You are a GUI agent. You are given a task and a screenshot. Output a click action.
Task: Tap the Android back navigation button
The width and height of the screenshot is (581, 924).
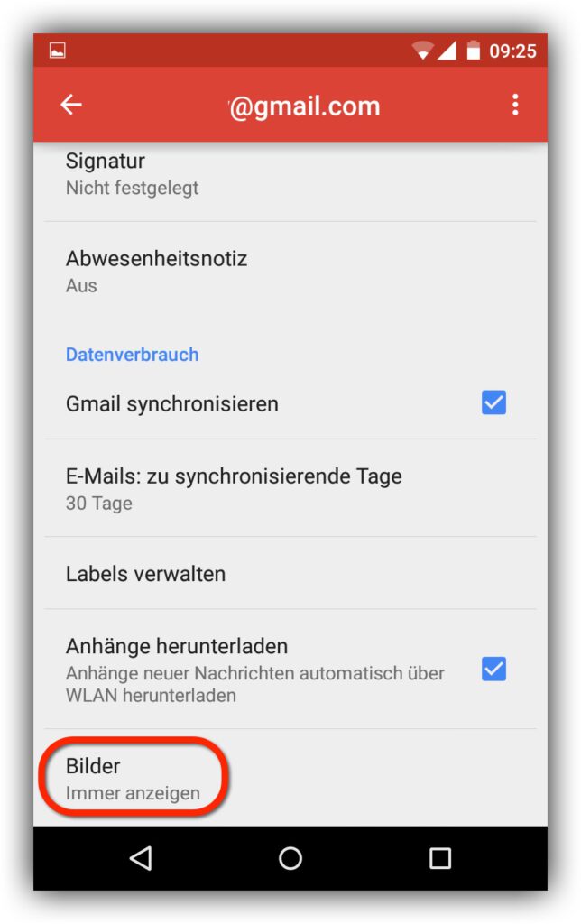(x=141, y=858)
